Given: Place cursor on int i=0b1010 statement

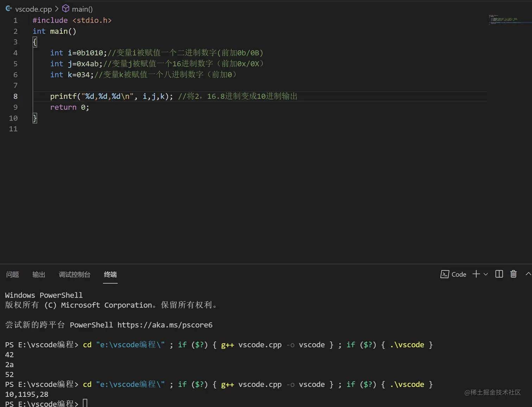Looking at the screenshot, I should click(78, 53).
